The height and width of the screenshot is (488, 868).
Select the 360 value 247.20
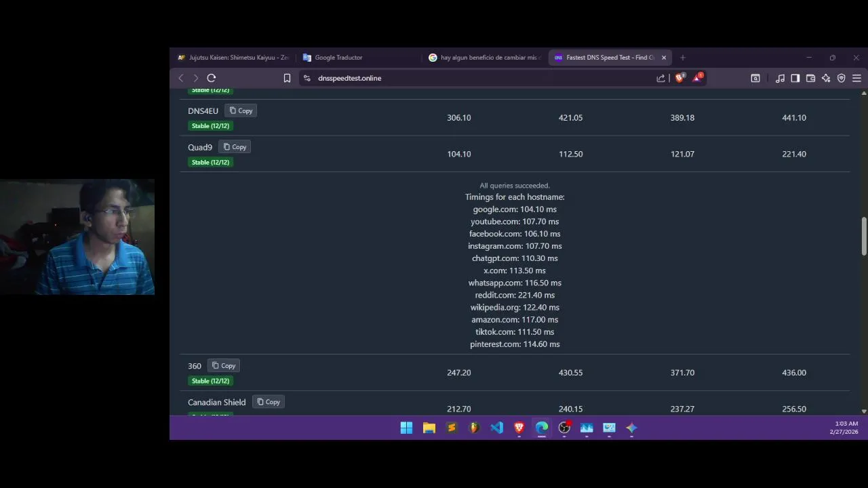pyautogui.click(x=459, y=373)
